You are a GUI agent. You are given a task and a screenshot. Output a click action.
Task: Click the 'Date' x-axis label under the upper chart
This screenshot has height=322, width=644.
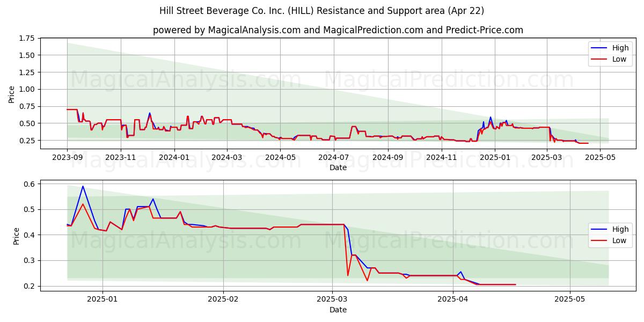click(338, 167)
